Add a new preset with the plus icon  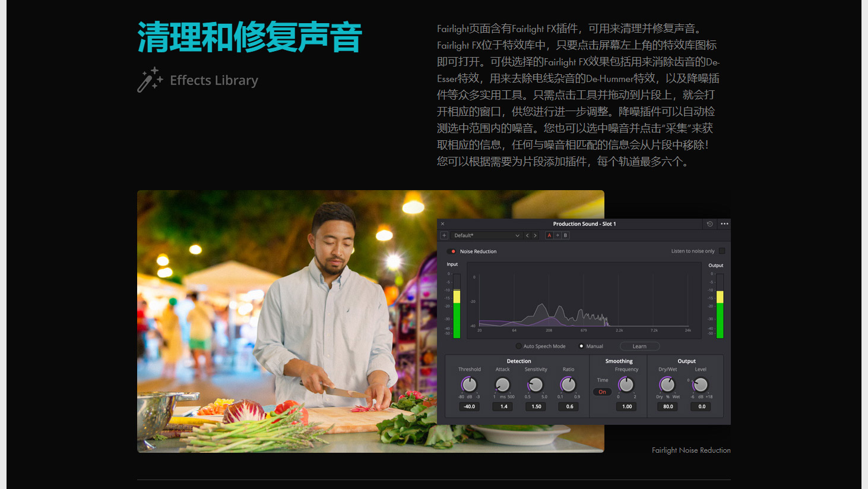click(444, 235)
